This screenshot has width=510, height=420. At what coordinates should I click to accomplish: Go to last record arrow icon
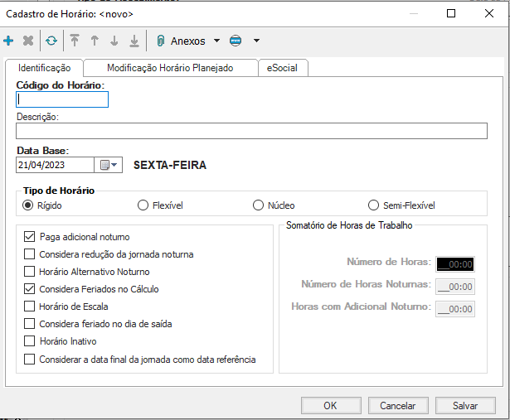click(x=134, y=41)
